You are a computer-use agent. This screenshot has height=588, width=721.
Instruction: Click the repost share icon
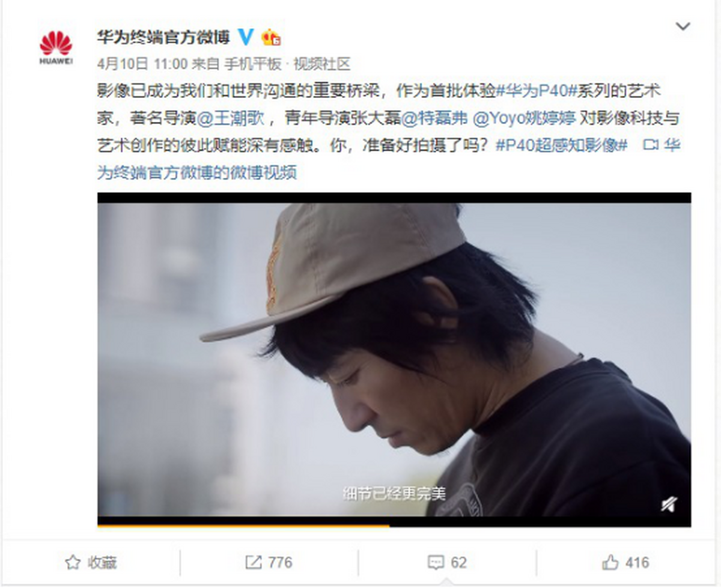coord(254,562)
